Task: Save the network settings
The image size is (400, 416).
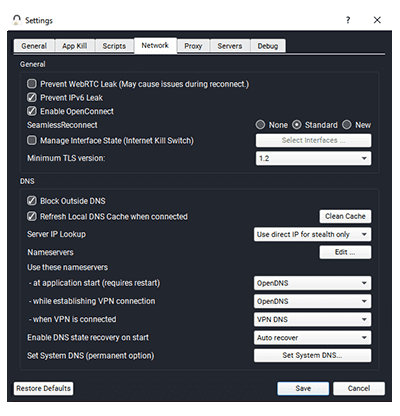Action: point(303,388)
